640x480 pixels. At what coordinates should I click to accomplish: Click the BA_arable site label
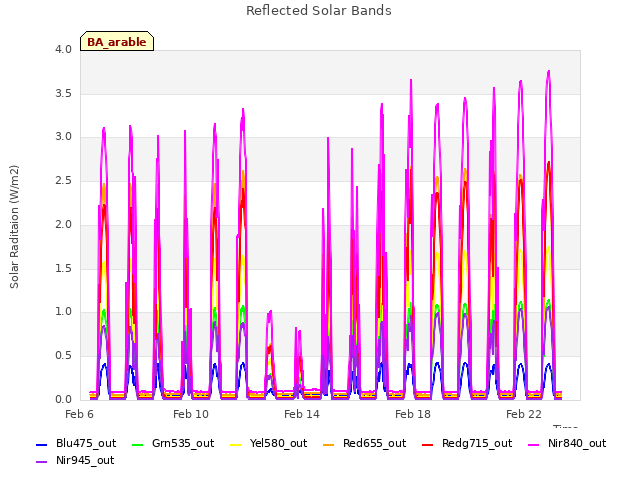[117, 42]
